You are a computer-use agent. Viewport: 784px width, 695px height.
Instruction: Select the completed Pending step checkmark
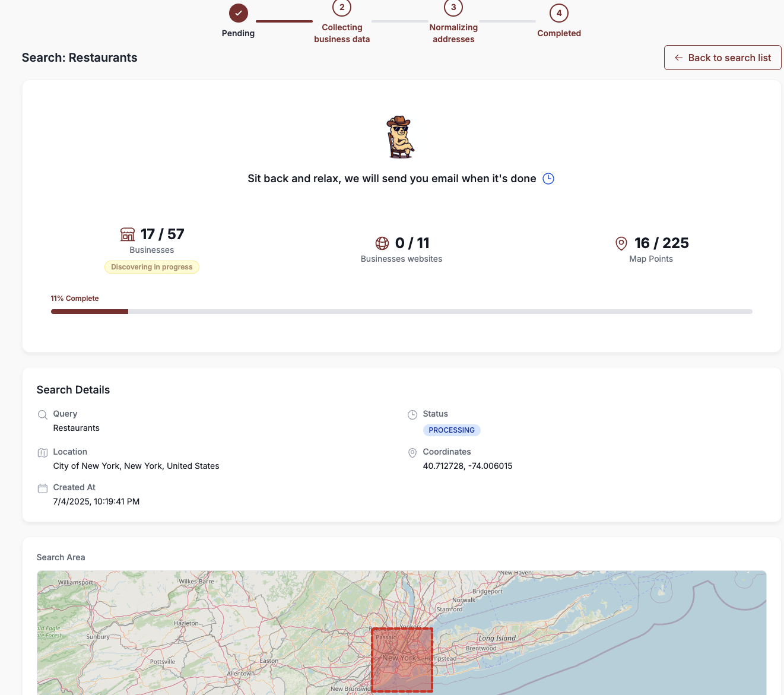238,13
